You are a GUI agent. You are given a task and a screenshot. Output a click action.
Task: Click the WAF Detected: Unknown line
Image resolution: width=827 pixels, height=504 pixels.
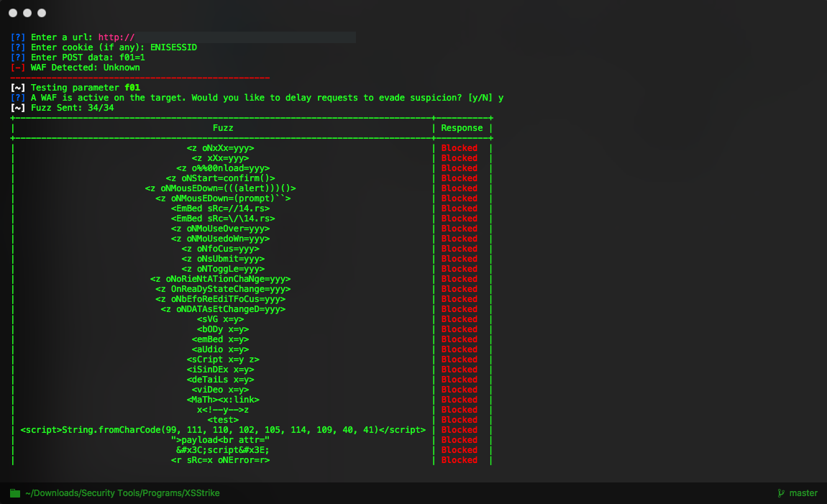click(x=75, y=68)
